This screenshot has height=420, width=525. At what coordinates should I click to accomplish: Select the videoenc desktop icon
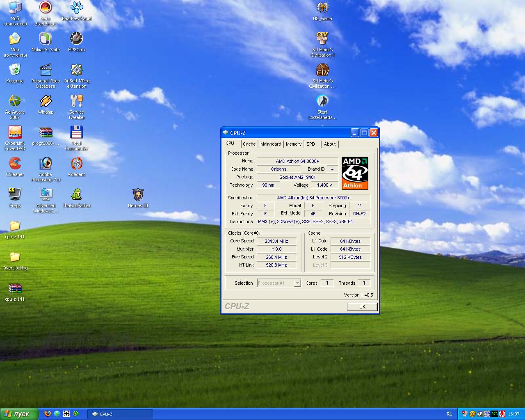pos(77,167)
